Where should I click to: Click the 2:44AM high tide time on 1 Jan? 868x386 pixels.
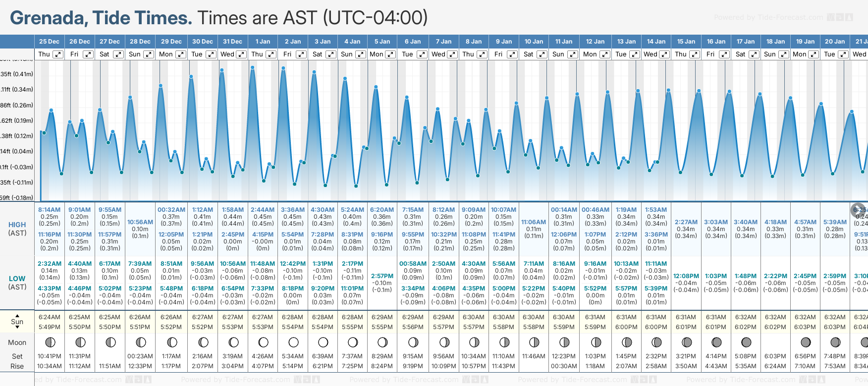(x=263, y=210)
